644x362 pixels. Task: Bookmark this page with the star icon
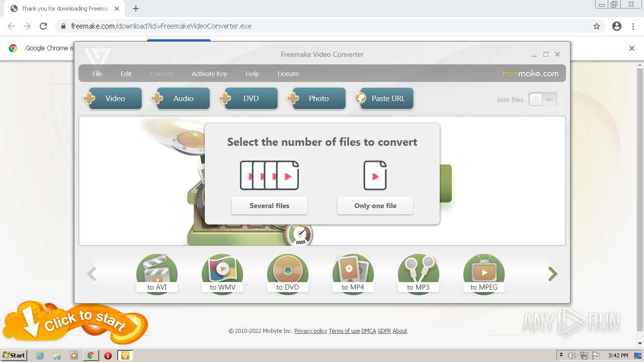[597, 26]
